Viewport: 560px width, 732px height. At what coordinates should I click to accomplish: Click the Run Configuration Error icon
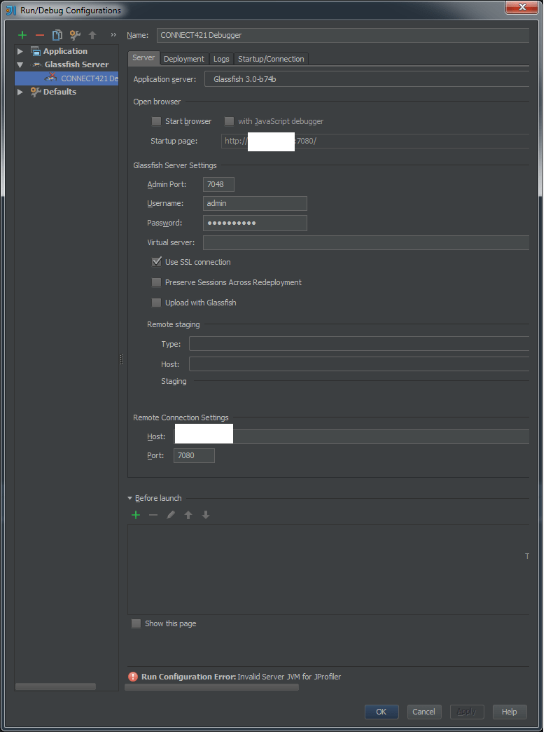click(133, 677)
